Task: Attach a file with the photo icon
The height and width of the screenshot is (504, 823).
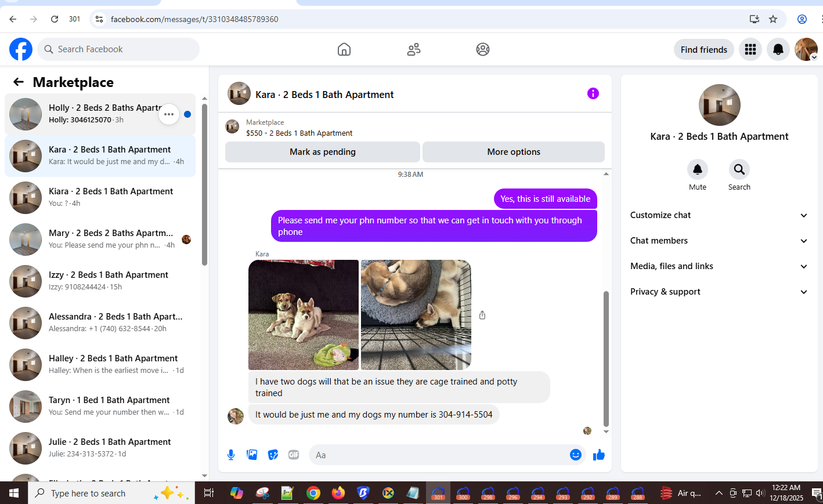Action: 252,455
